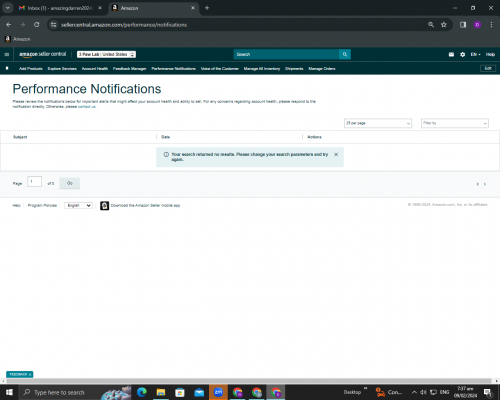Bookmark this page with star icon
Viewport: 500px width, 400px height.
tap(444, 25)
